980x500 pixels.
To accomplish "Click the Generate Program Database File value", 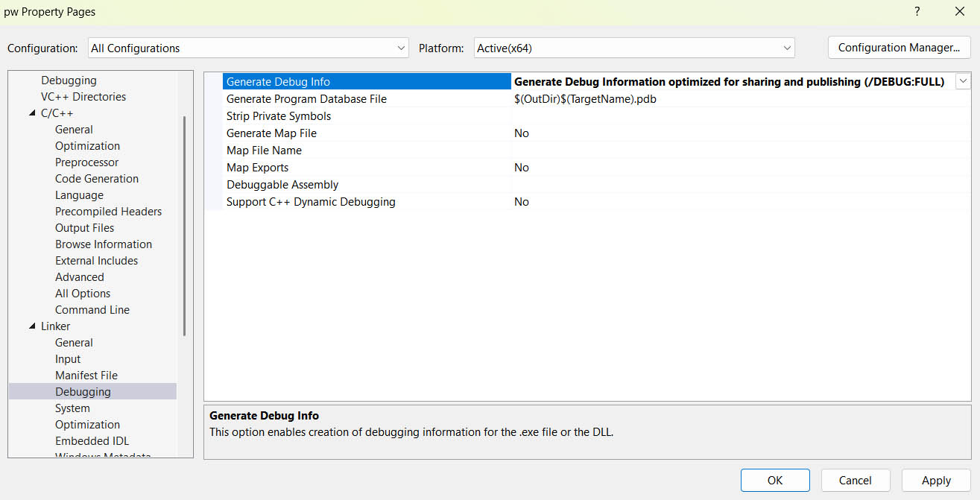I will pos(585,99).
